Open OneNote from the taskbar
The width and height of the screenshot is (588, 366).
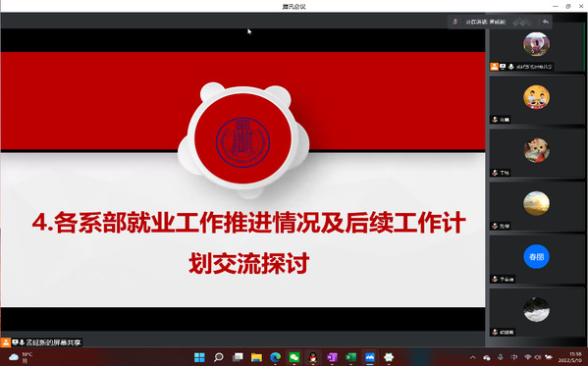pos(332,357)
